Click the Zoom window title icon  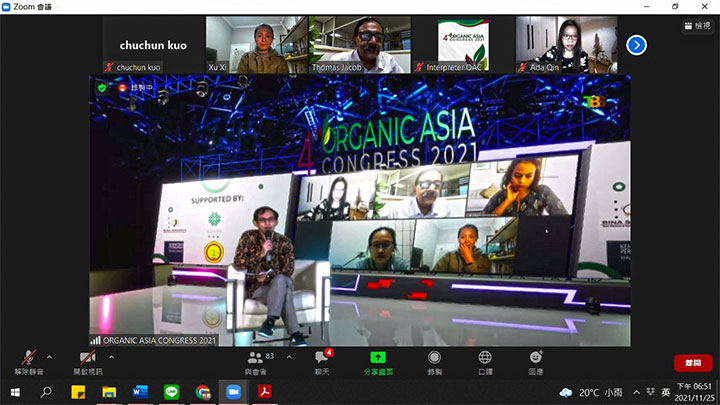[6, 6]
